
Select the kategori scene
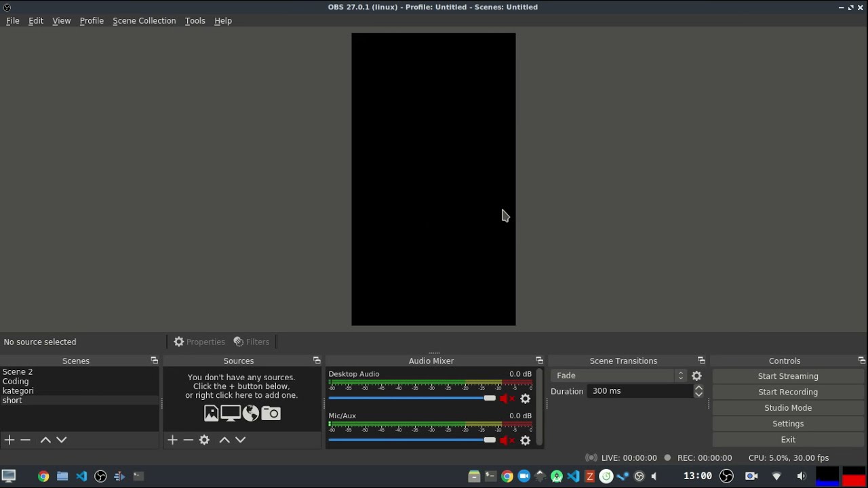point(80,391)
